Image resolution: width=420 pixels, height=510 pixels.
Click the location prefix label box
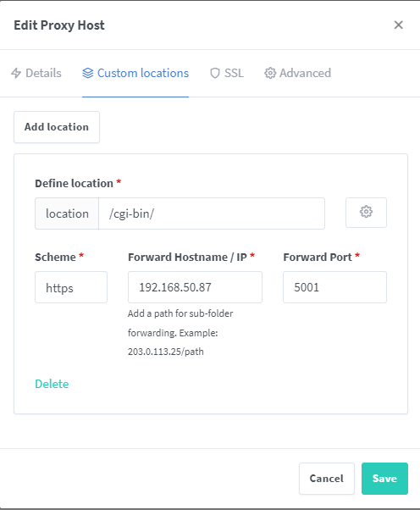67,213
